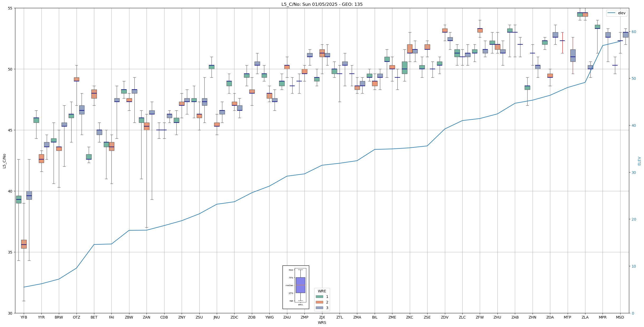Screen dimensions: 644x327
Task: Click the WRE legend title
Action: click(x=322, y=291)
